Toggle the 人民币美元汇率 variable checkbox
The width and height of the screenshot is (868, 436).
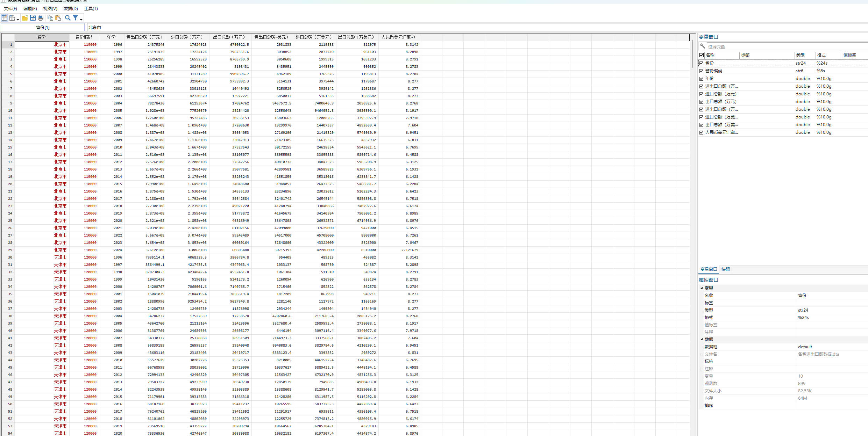(701, 132)
